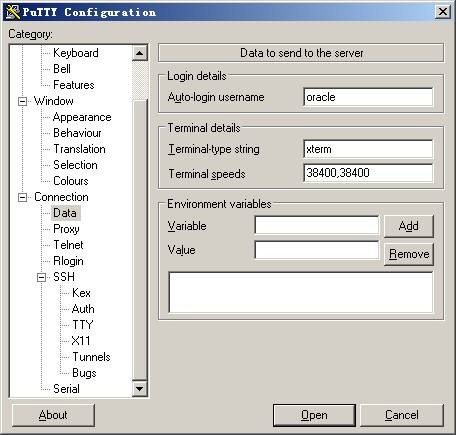This screenshot has width=456, height=435.
Task: Select the Connection category
Action: (61, 197)
